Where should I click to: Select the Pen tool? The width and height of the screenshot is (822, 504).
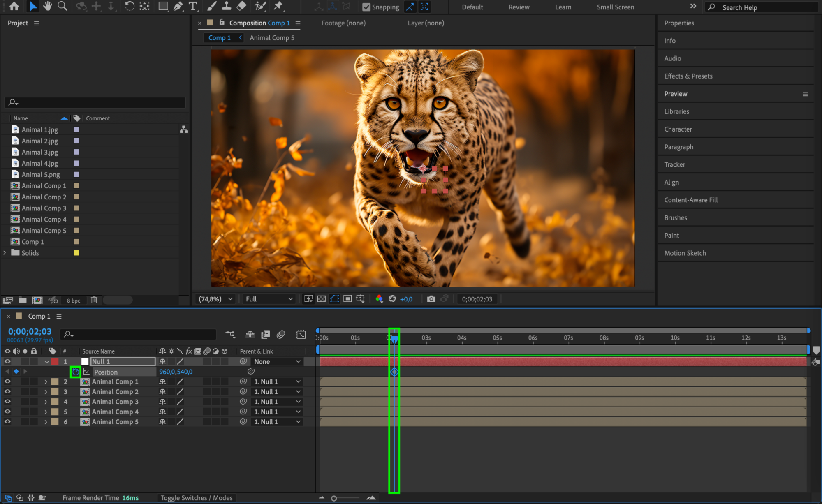click(178, 6)
